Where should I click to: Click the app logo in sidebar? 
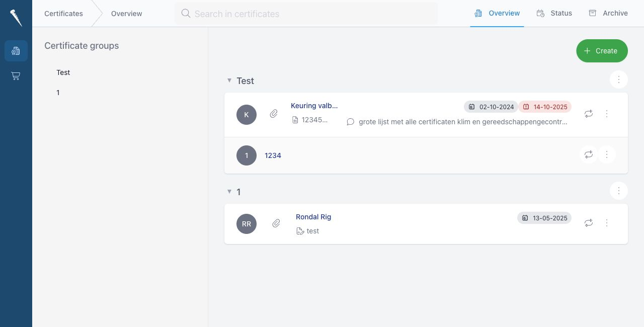16,18
